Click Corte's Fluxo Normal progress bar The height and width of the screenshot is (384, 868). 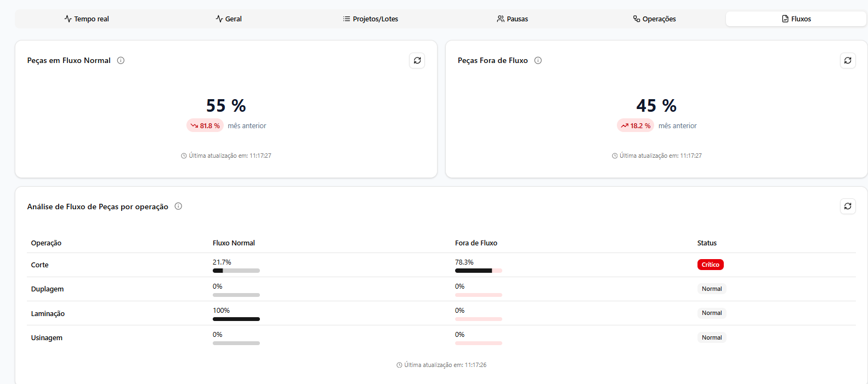coord(236,271)
